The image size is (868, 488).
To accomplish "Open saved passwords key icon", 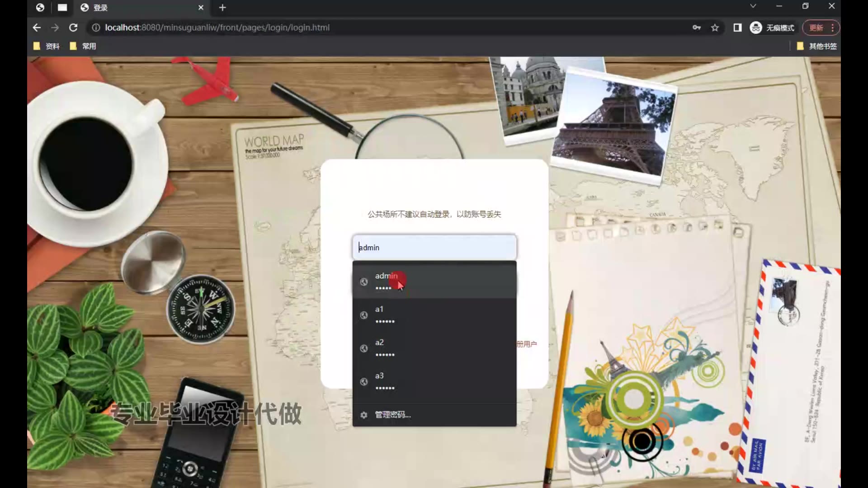I will click(697, 28).
